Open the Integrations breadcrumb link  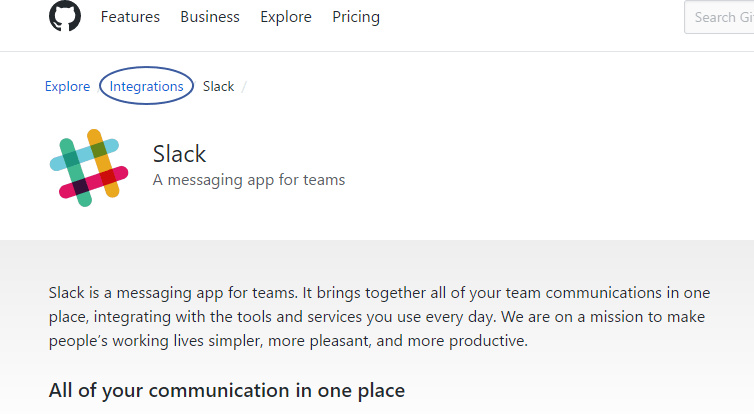click(147, 86)
